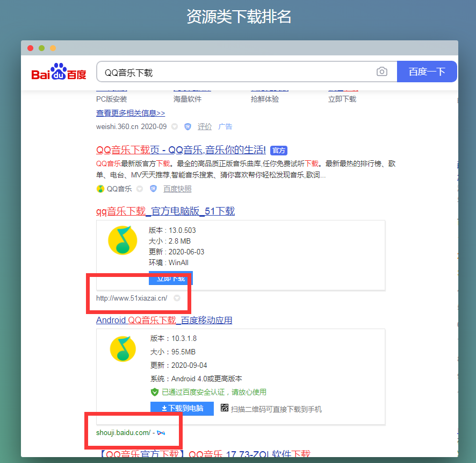Screen dimensions: 476x463
Task: Click PC版安装 sublink text
Action: [x=111, y=99]
